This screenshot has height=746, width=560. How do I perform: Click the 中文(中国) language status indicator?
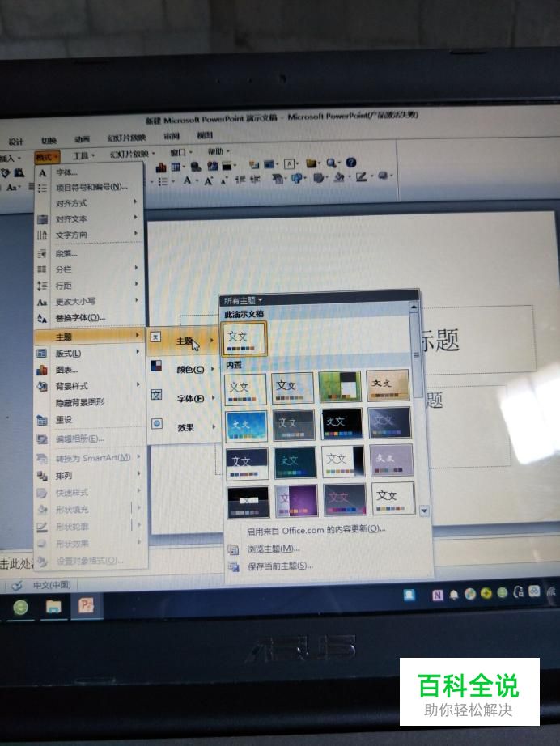click(51, 585)
